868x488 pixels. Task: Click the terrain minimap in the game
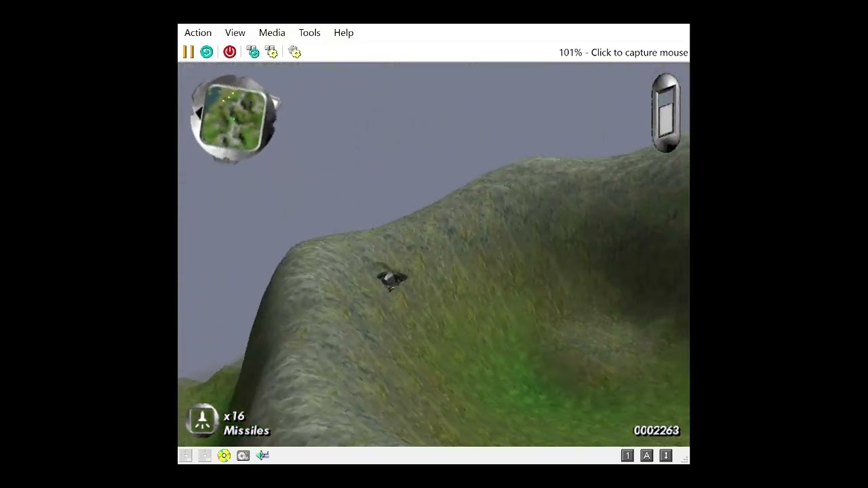click(234, 119)
